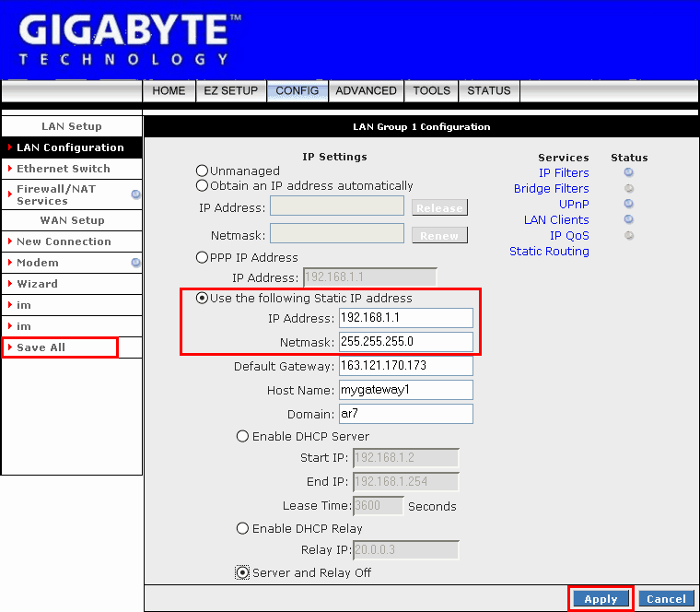The width and height of the screenshot is (700, 612).
Task: Select Obtain an IP address automatically
Action: point(202,185)
